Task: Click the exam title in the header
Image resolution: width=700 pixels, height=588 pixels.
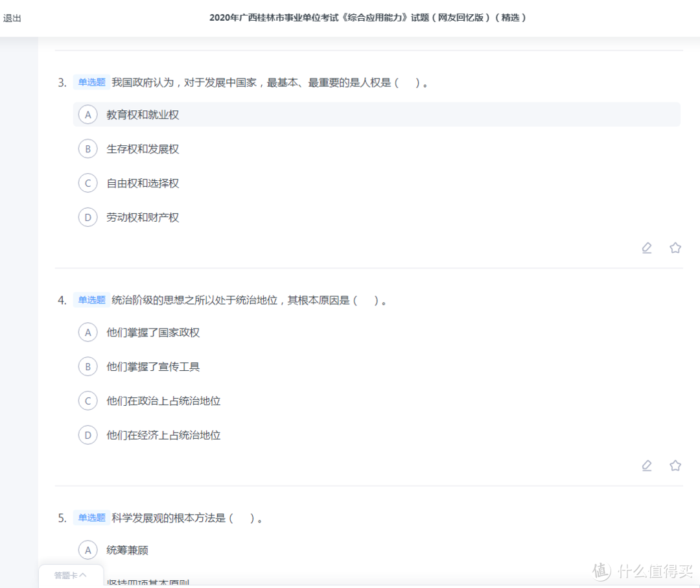Action: coord(368,18)
